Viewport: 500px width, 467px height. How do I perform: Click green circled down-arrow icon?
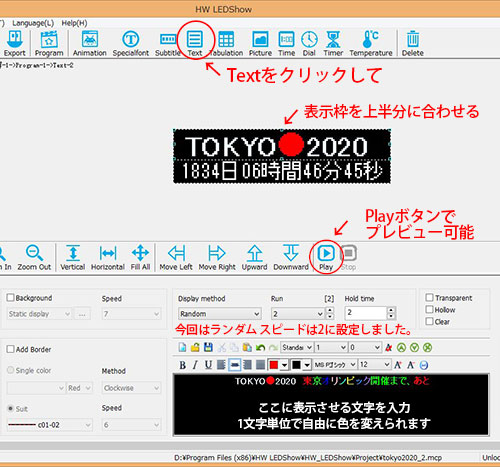coord(414,347)
